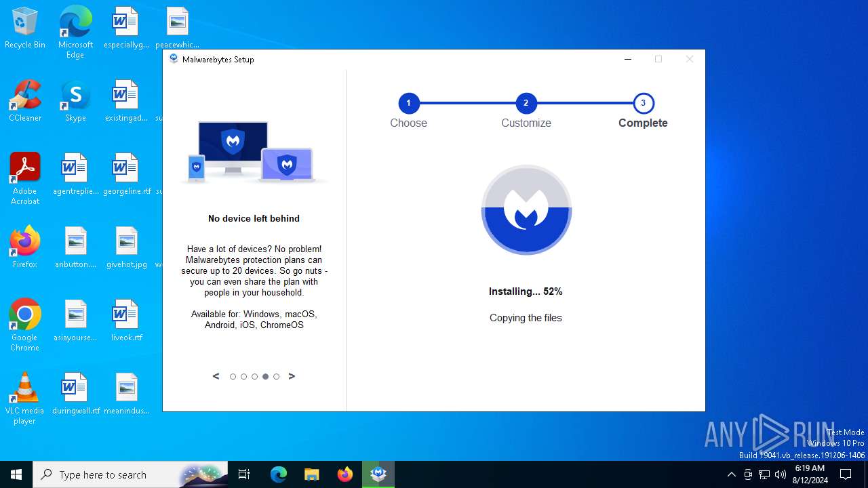Open the volume tray icon

tap(781, 474)
